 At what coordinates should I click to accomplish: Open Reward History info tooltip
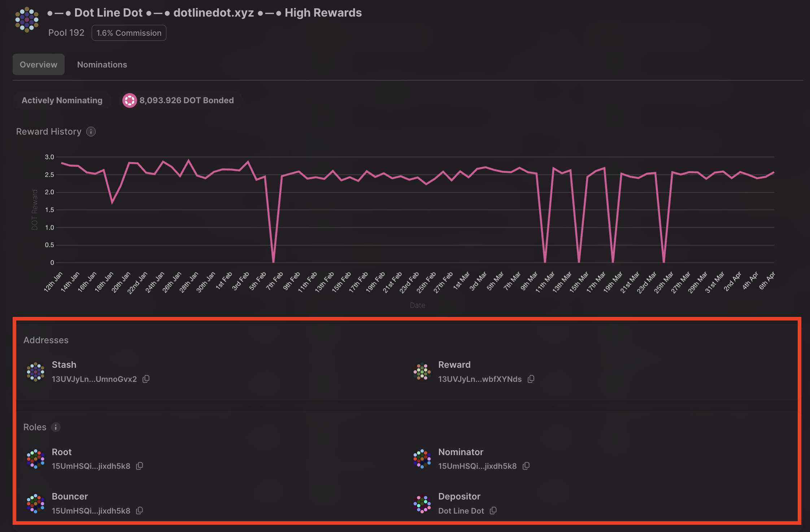coord(91,132)
